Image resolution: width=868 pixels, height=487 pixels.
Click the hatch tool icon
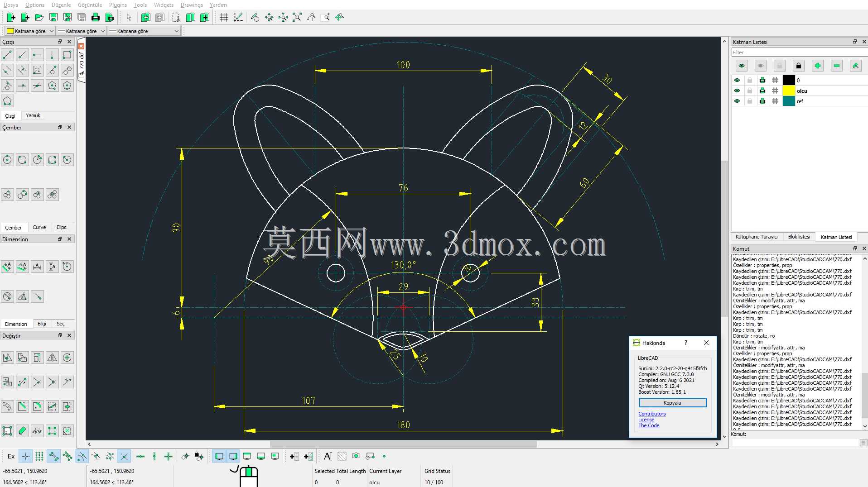[x=342, y=456]
